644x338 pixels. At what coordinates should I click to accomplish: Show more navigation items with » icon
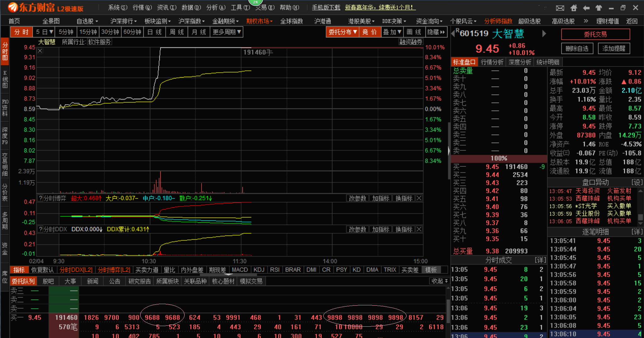[586, 21]
